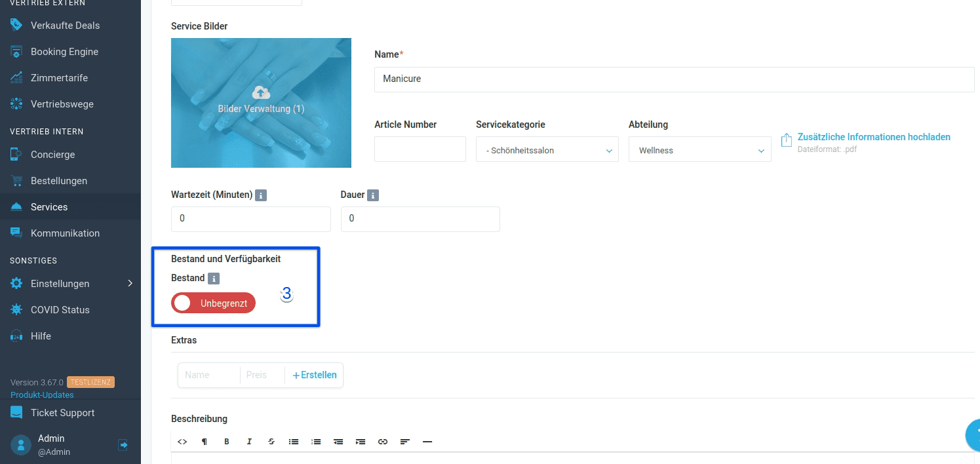Screen dimensions: 980x464
Task: Open Bilder Verwaltung image thumbnail
Action: (261, 103)
